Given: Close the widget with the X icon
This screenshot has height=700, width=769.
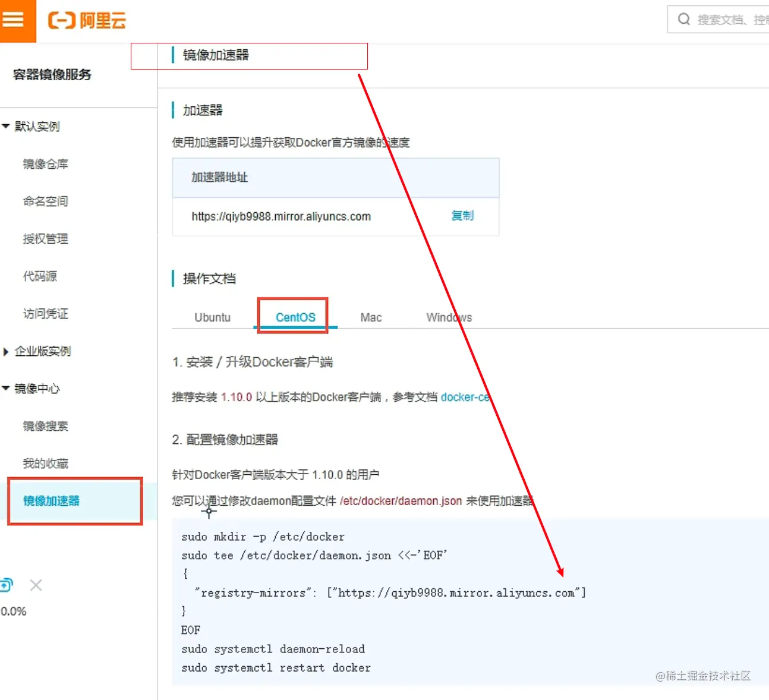Looking at the screenshot, I should [x=36, y=585].
